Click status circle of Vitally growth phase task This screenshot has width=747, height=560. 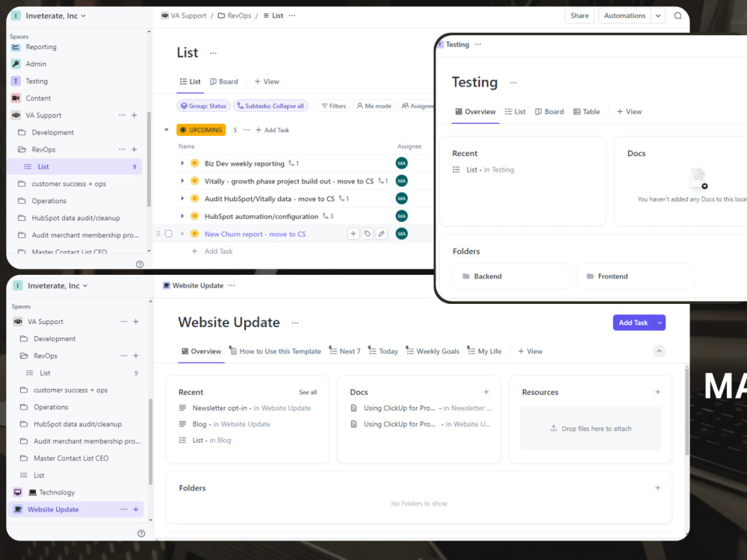pos(194,181)
